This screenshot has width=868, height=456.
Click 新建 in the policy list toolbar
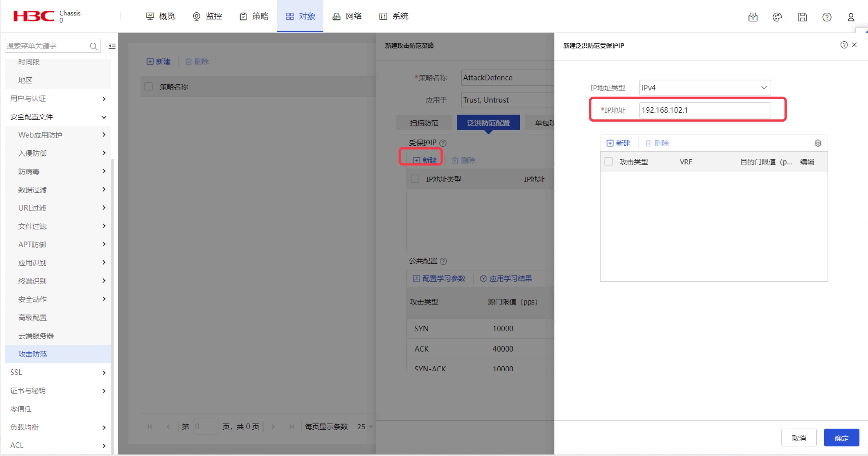[158, 61]
